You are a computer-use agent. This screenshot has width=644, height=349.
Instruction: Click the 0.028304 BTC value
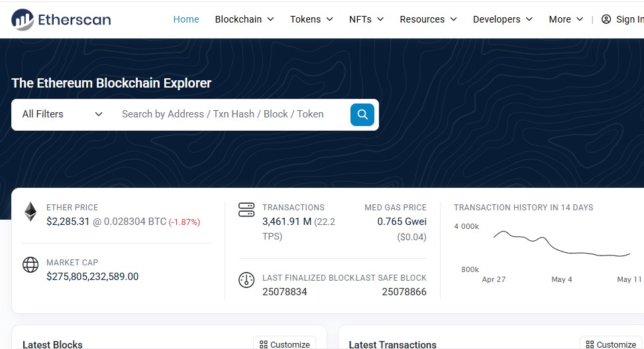[x=134, y=222]
